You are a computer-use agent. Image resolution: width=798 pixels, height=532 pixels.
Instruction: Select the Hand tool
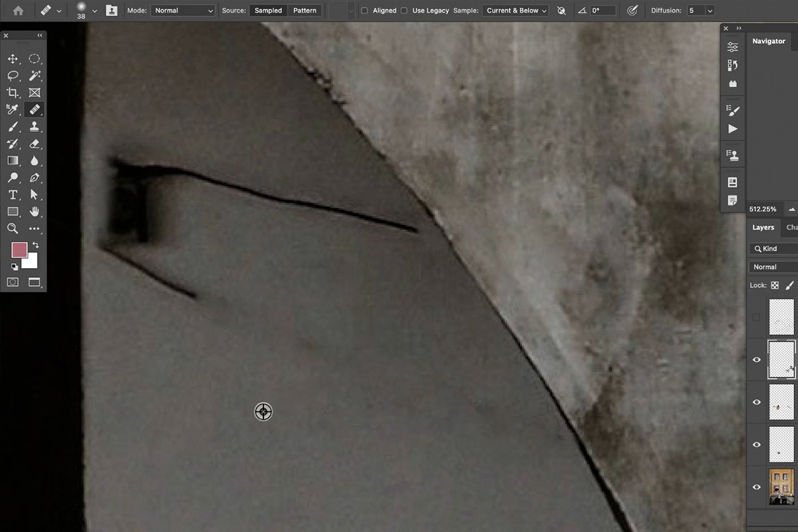35,211
